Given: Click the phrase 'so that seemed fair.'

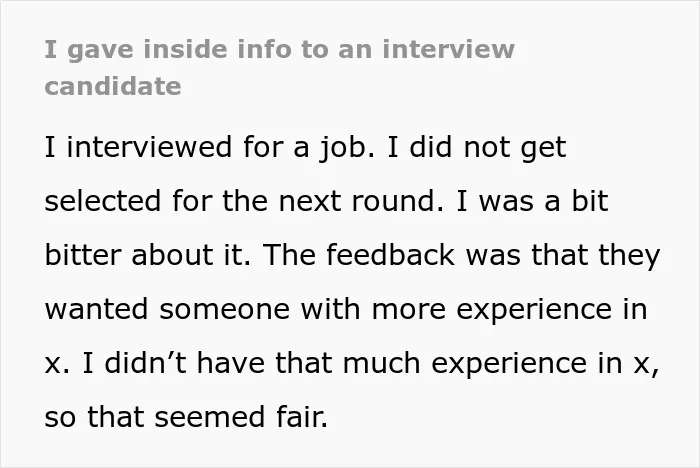Looking at the screenshot, I should (186, 417).
